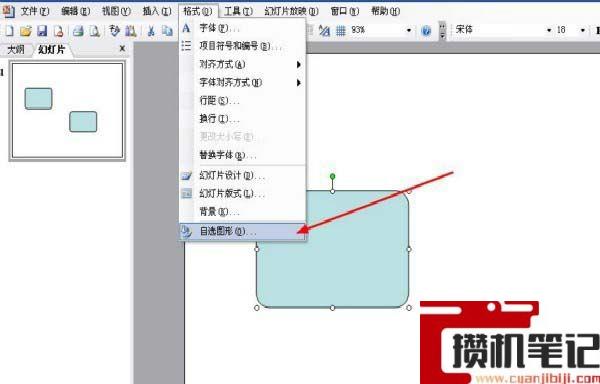The width and height of the screenshot is (600, 384).
Task: Choose 项目符号和编号(B)... menu entry
Action: click(x=243, y=46)
